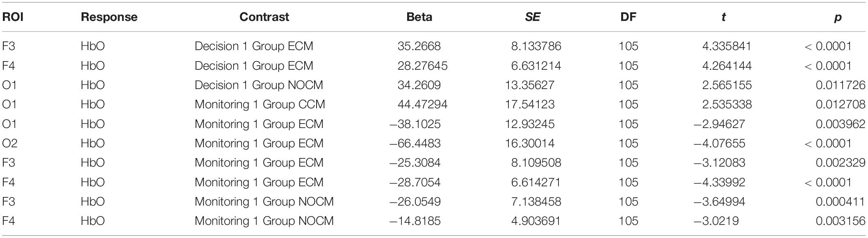Click the Contrast column header
The image size is (868, 238).
coord(264,17)
